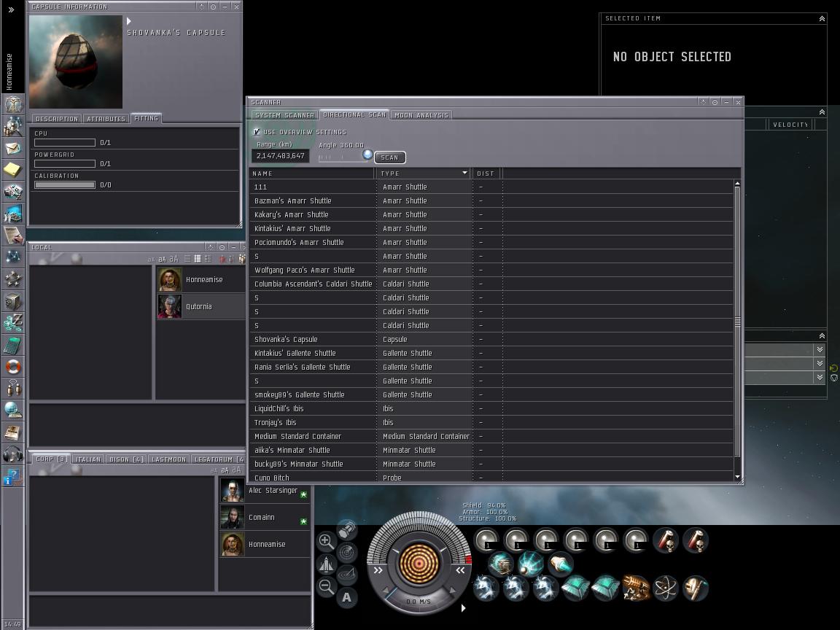Click the orange capacitor core display
840x630 pixels.
419,562
